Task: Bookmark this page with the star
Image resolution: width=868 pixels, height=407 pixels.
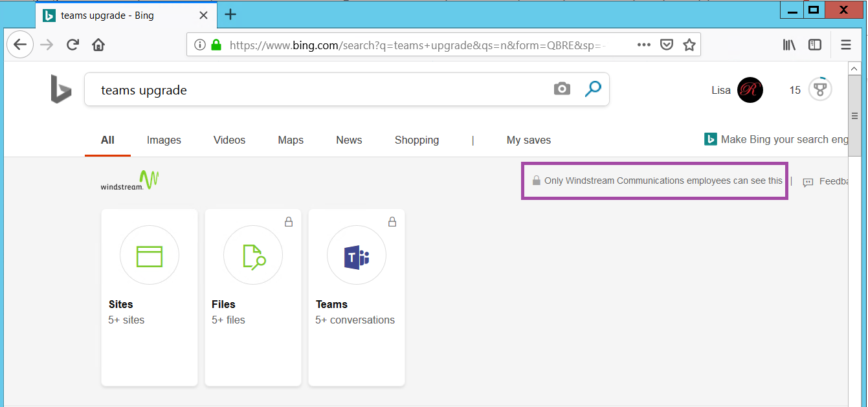Action: 689,45
